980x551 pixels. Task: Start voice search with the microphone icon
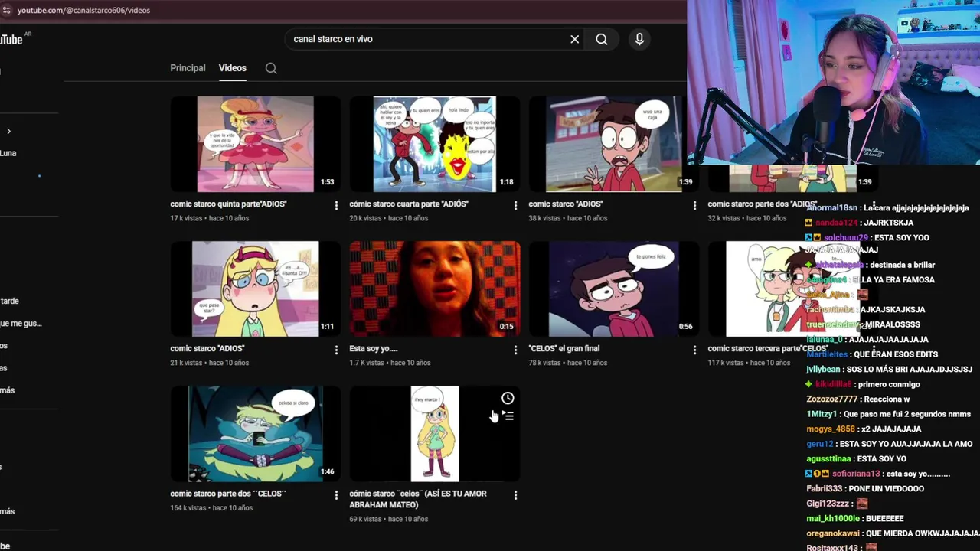point(639,39)
